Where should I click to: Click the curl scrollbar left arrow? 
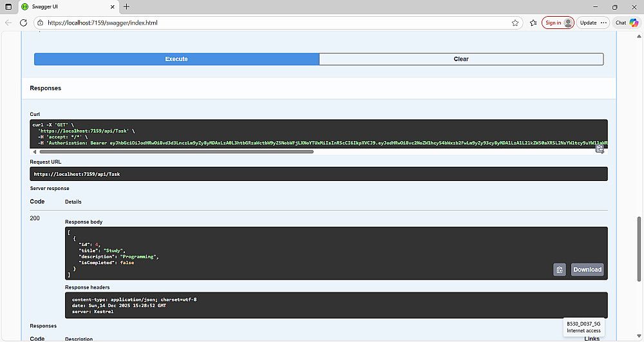coord(35,152)
